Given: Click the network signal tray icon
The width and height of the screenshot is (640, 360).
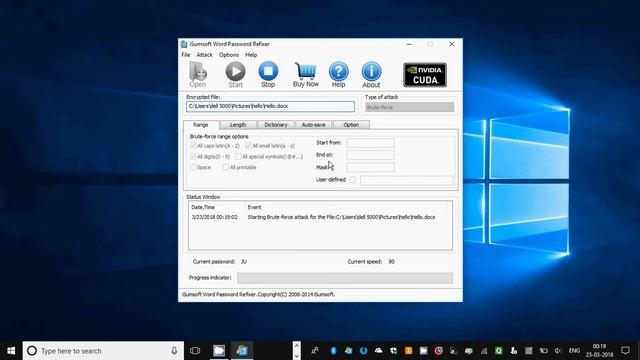Looking at the screenshot, I should pyautogui.click(x=484, y=351).
